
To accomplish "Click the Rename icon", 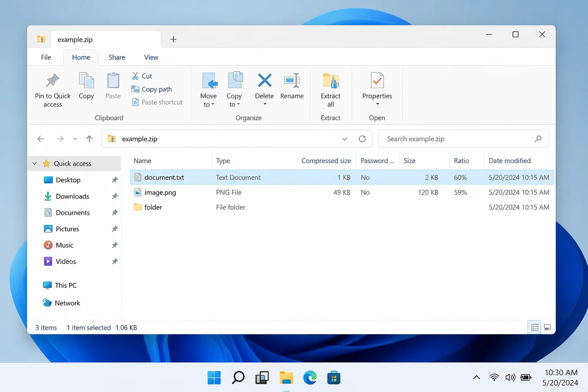I will point(292,80).
